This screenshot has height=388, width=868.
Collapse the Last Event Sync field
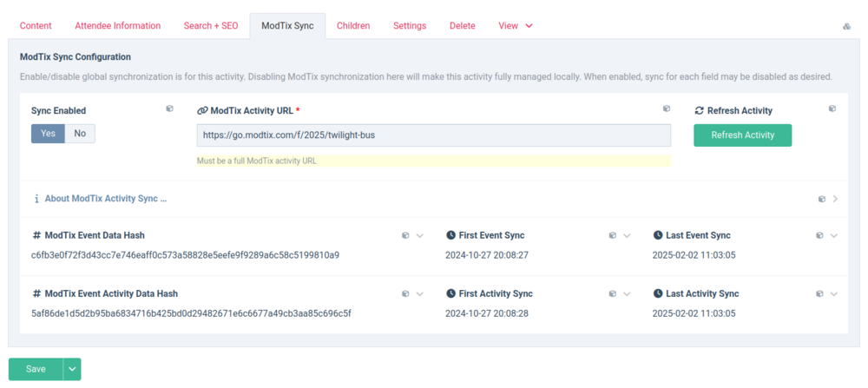[834, 235]
